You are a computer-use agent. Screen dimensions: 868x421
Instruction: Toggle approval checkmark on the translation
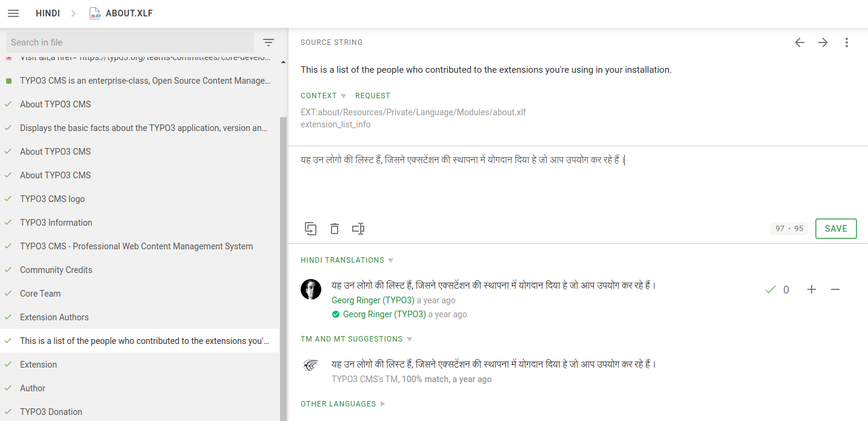(770, 290)
